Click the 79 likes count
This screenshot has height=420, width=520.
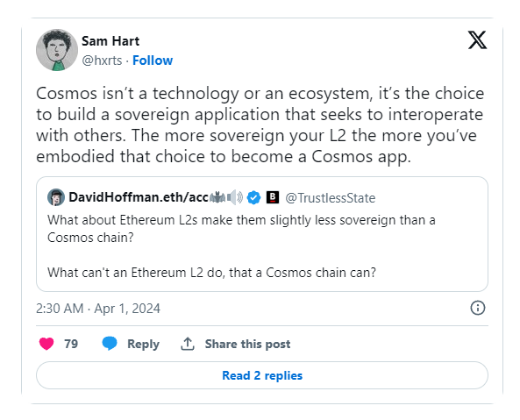click(x=71, y=344)
